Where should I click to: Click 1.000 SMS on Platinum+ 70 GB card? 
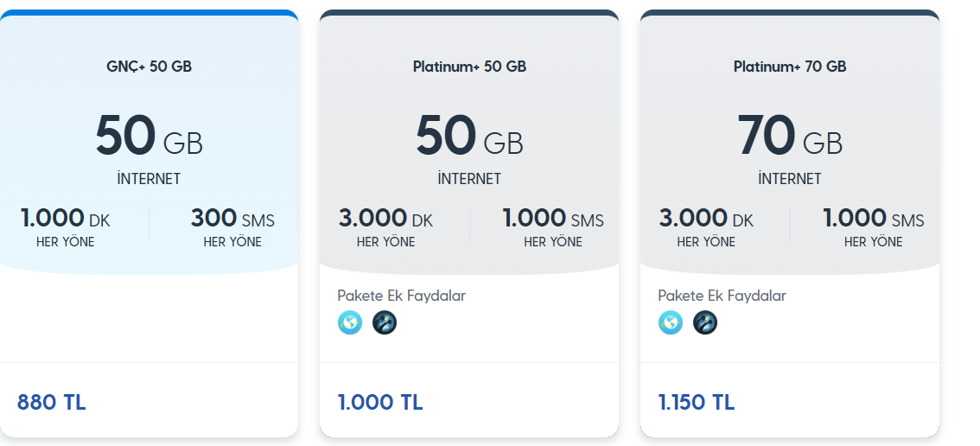point(873,219)
